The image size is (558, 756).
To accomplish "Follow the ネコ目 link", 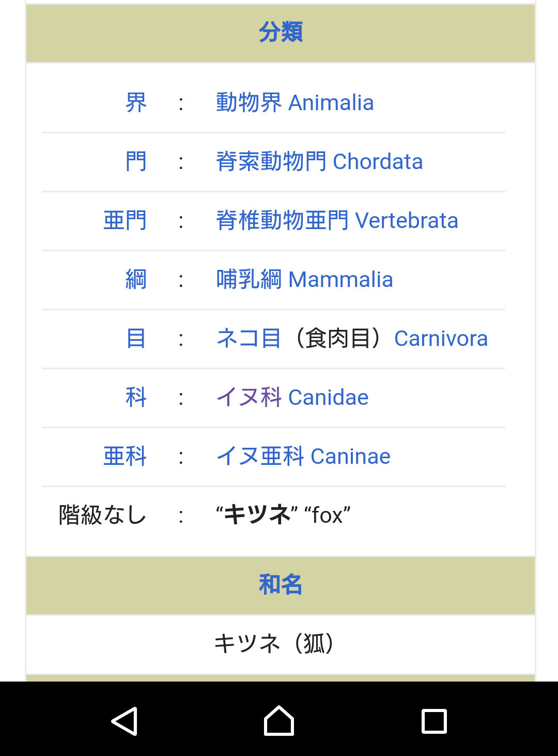I will click(248, 339).
